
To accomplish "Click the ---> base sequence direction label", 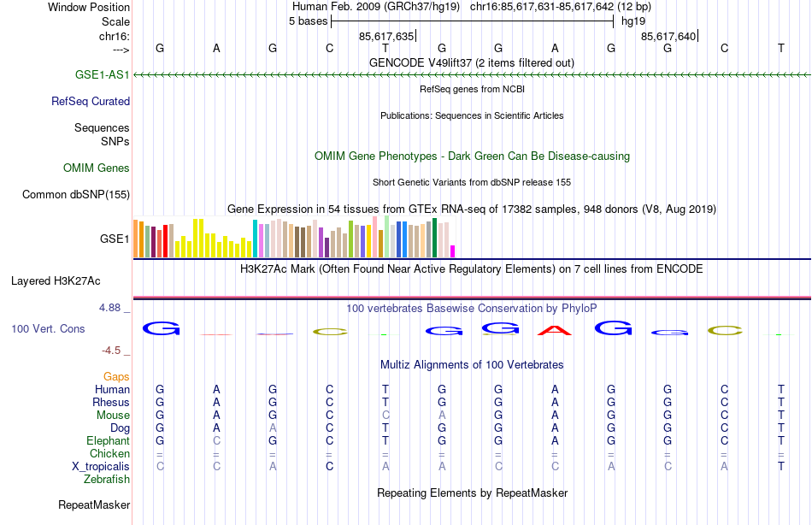I will point(121,50).
